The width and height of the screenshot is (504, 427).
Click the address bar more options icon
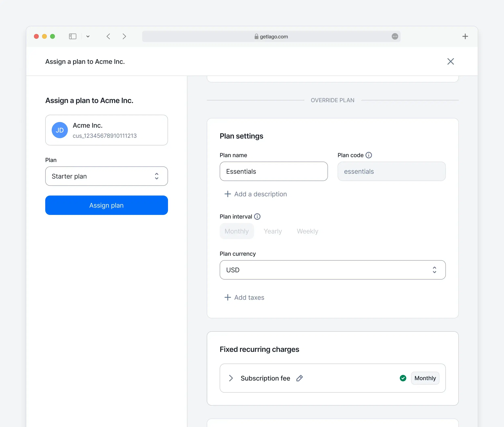tap(395, 36)
